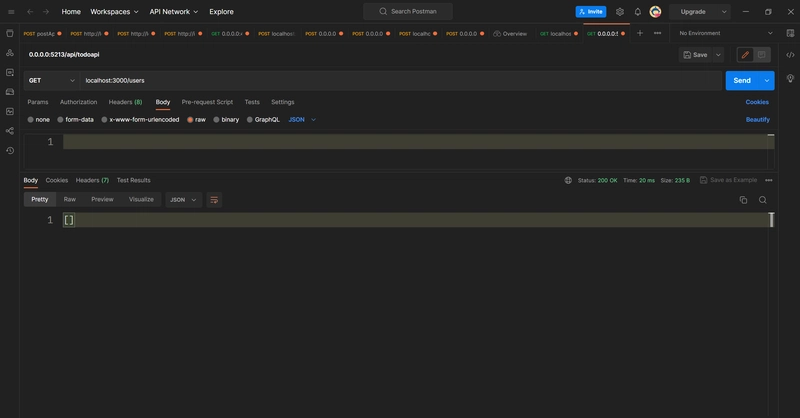Viewport: 800px width, 418px height.
Task: Add a new request tab with plus
Action: point(640,33)
